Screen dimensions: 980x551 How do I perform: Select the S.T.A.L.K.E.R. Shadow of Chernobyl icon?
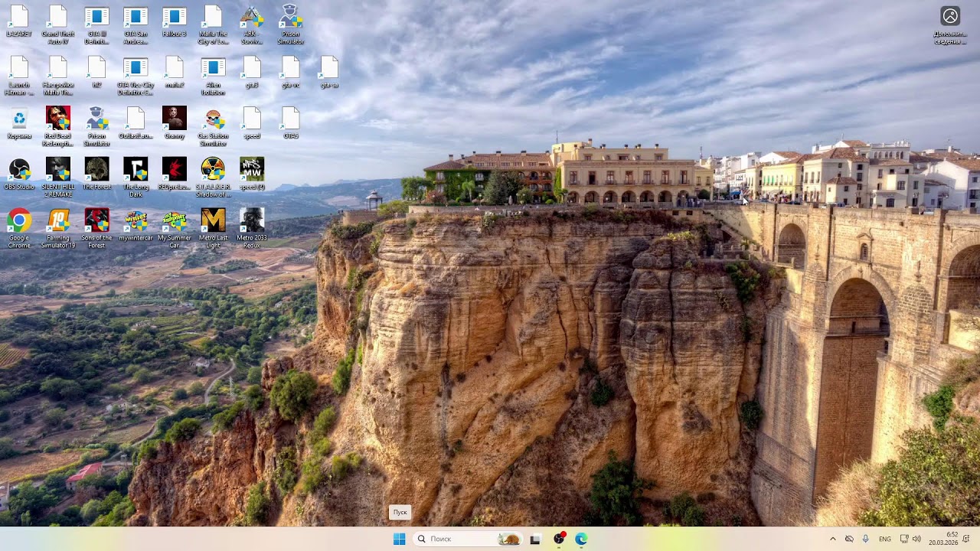click(x=214, y=178)
